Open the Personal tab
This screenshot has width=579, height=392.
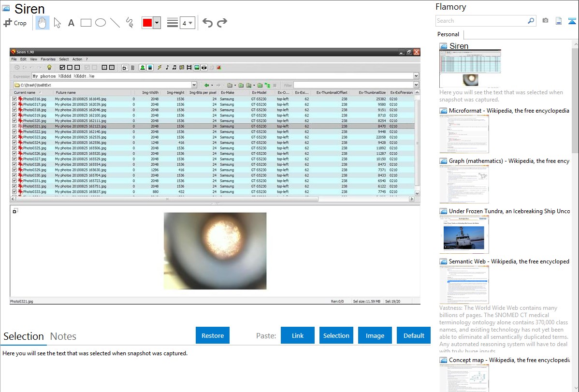(448, 34)
